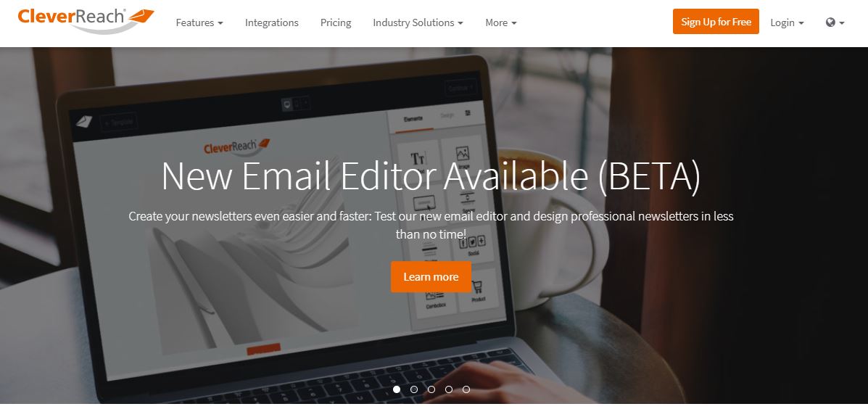
Task: Expand the Industry Solutions dropdown
Action: [x=418, y=22]
